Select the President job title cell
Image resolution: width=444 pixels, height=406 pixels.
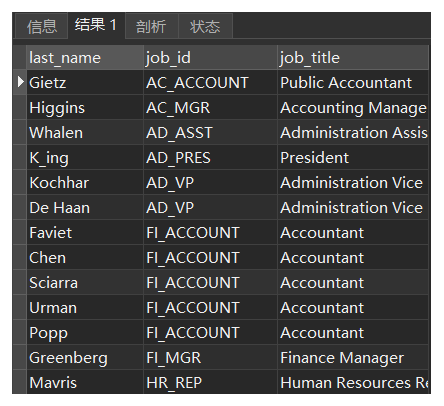pyautogui.click(x=353, y=157)
